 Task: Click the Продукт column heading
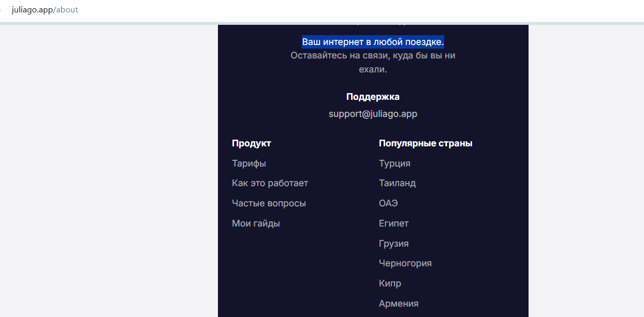(x=252, y=143)
